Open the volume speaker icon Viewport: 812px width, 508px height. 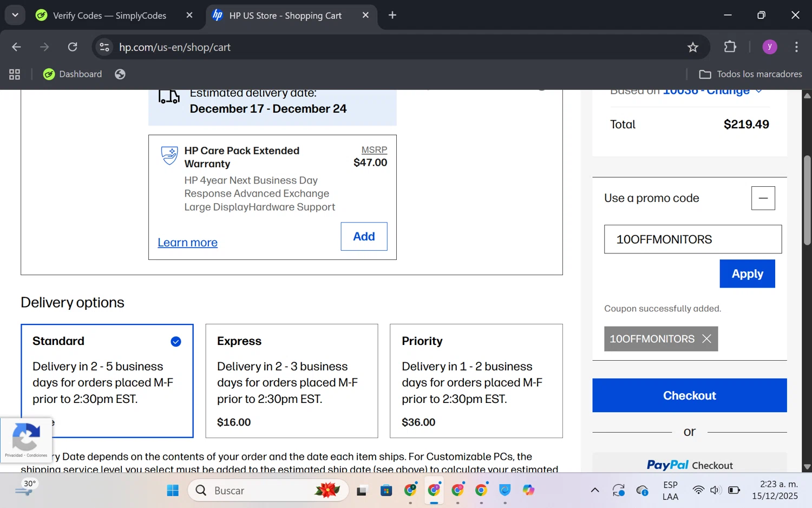[x=716, y=491]
